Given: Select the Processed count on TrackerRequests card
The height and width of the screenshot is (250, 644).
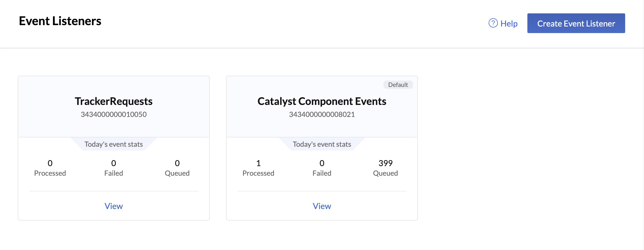Looking at the screenshot, I should point(50,163).
